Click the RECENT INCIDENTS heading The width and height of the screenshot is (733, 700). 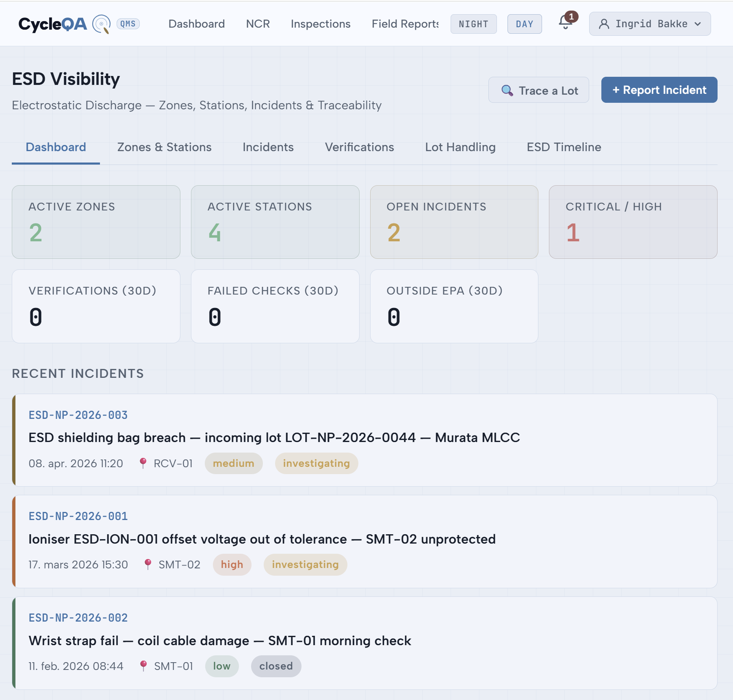pyautogui.click(x=78, y=373)
